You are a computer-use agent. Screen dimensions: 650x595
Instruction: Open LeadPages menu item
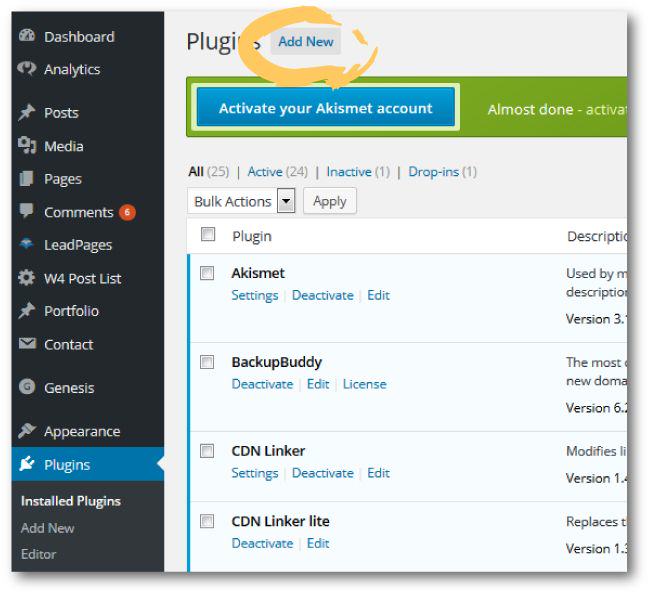click(x=78, y=245)
